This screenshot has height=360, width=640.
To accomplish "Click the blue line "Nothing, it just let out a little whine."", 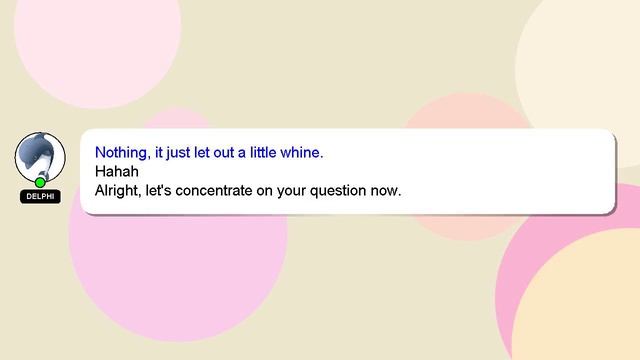I will click(x=209, y=153).
